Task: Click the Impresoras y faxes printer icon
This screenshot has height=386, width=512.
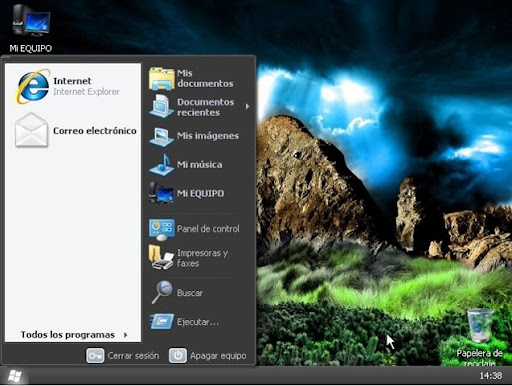Action: point(162,257)
